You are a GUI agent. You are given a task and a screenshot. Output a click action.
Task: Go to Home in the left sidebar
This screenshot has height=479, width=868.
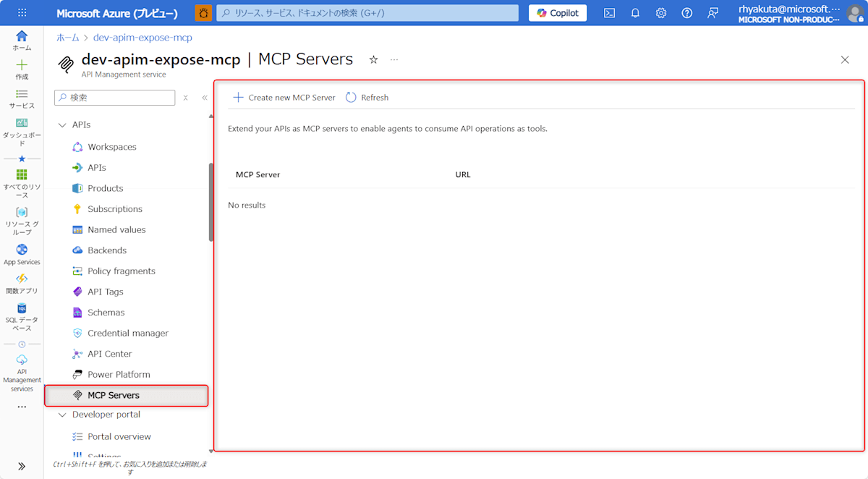(22, 41)
